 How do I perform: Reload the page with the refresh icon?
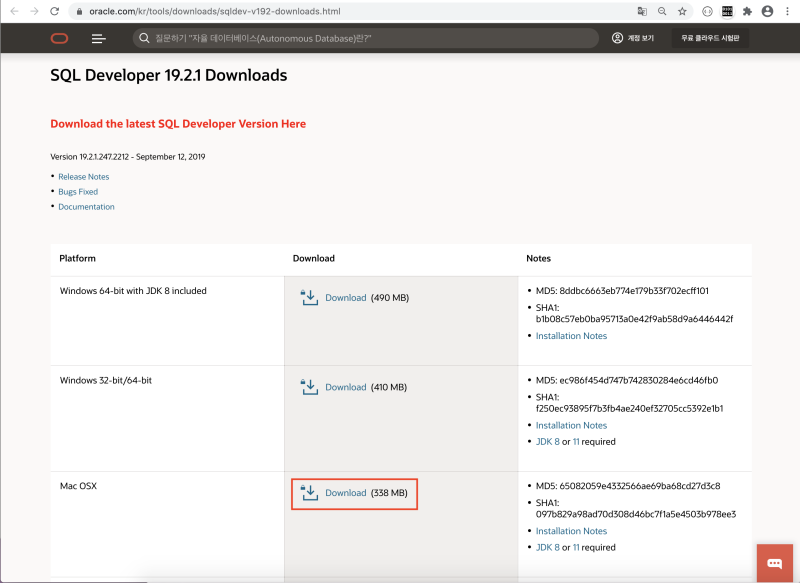click(55, 11)
